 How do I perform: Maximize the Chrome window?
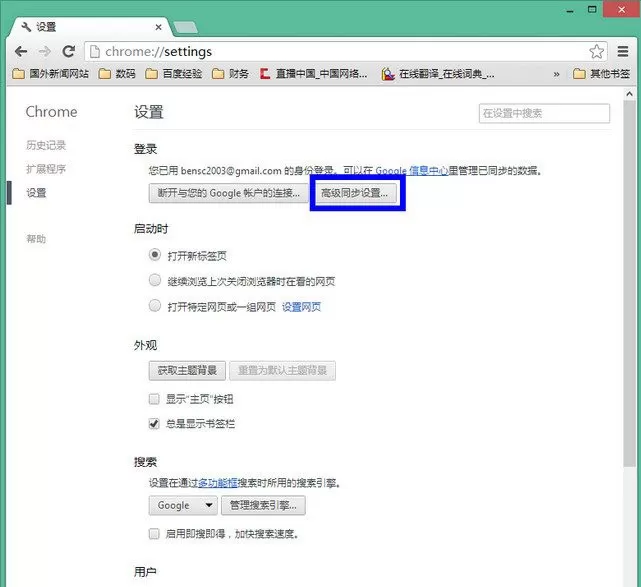click(592, 9)
